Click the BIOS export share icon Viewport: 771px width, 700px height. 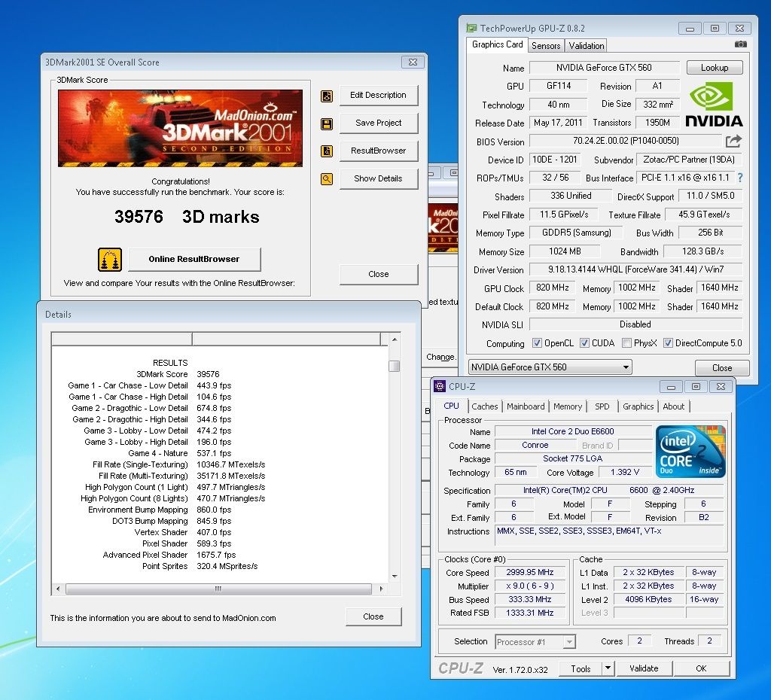[x=733, y=141]
